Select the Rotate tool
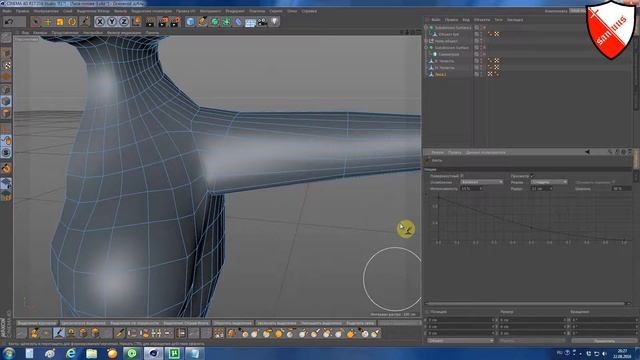The width and height of the screenshot is (640, 360). point(72,22)
